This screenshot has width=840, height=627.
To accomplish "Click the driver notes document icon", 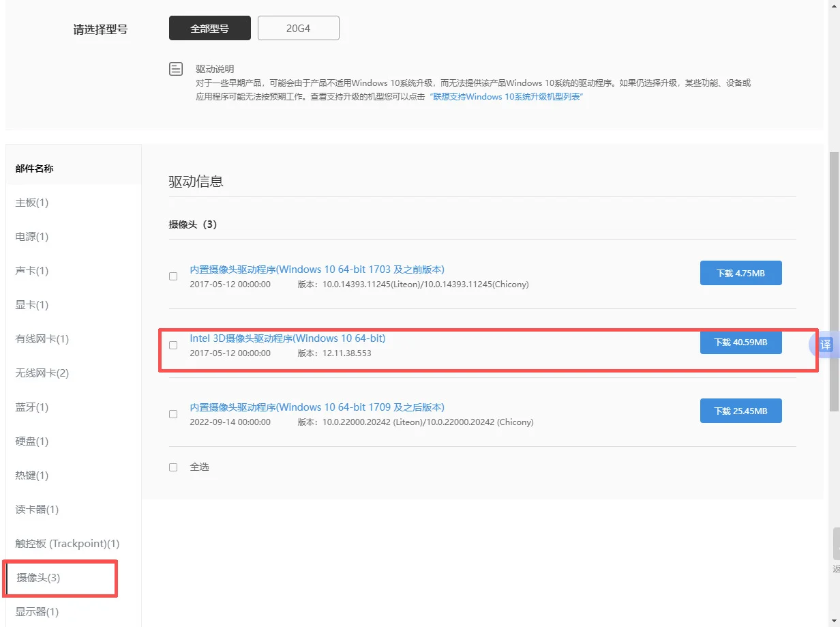I will point(176,68).
